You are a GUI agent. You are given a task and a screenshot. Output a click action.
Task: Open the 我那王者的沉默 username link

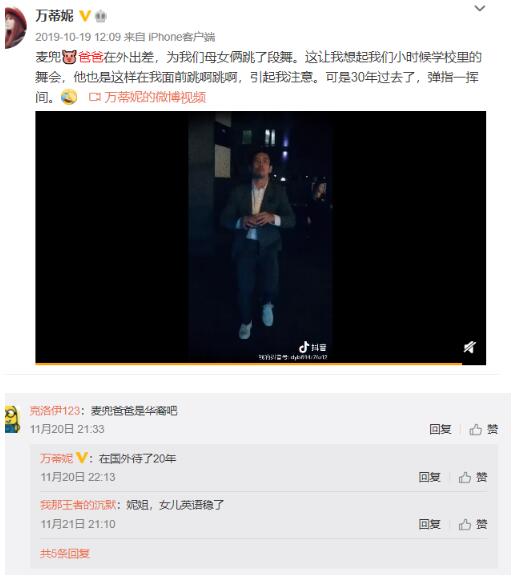[78, 504]
